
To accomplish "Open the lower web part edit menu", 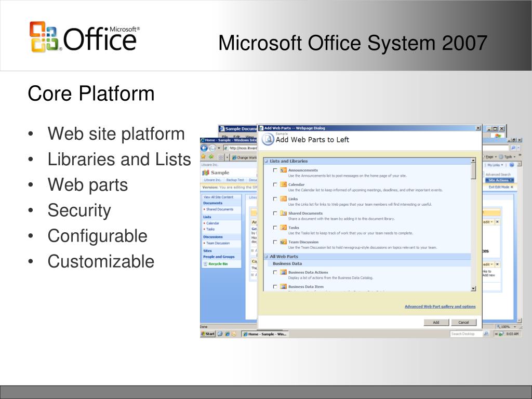I will click(x=488, y=264).
